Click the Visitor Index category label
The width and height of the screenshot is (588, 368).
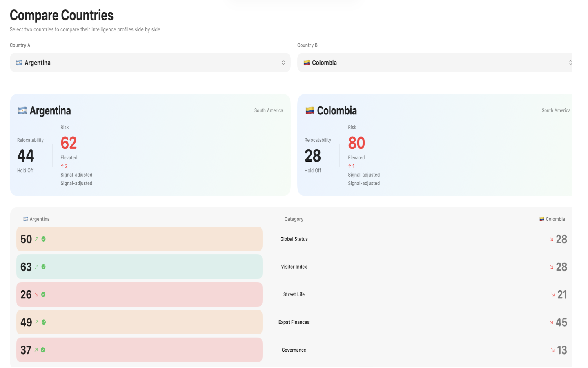[294, 267]
